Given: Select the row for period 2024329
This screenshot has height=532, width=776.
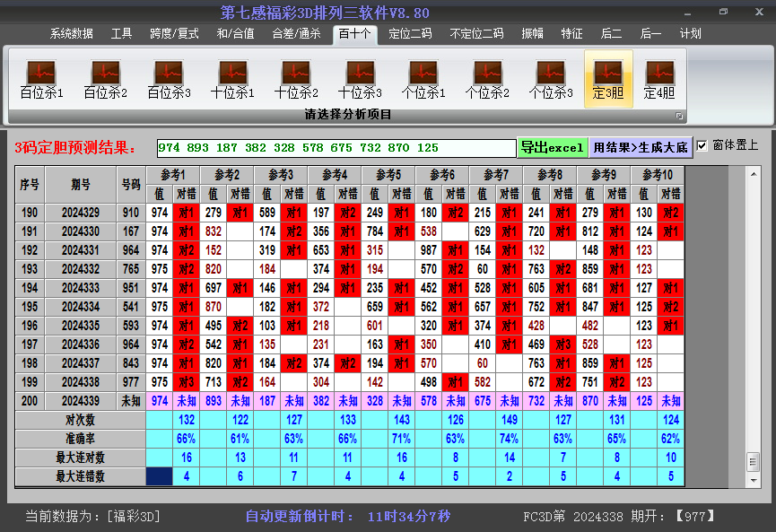Looking at the screenshot, I should click(x=350, y=213).
